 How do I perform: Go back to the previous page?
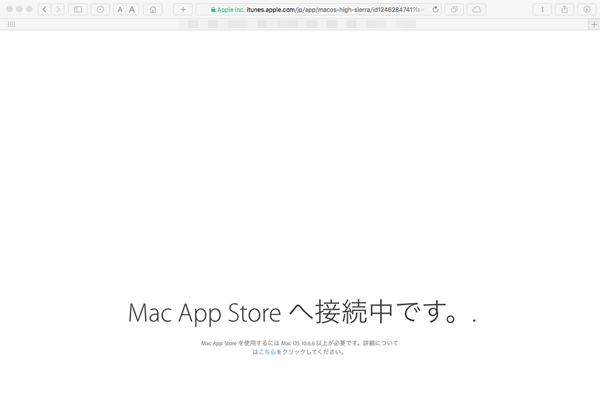[45, 10]
